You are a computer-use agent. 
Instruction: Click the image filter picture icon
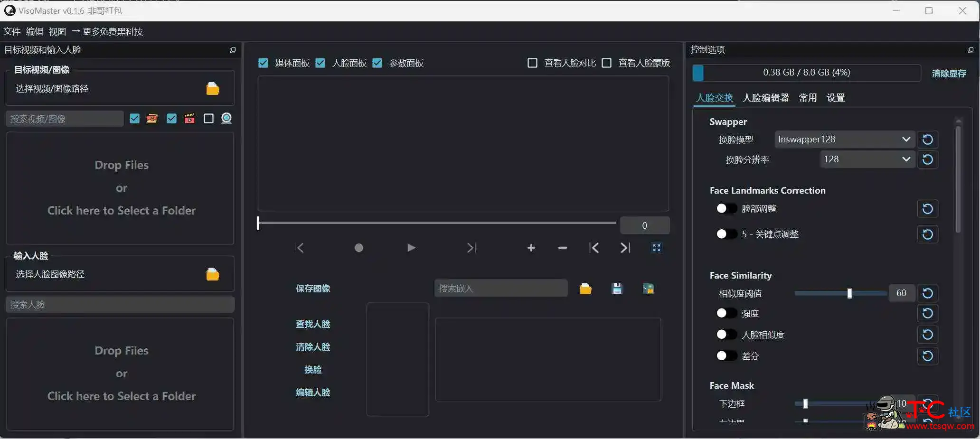tap(152, 119)
